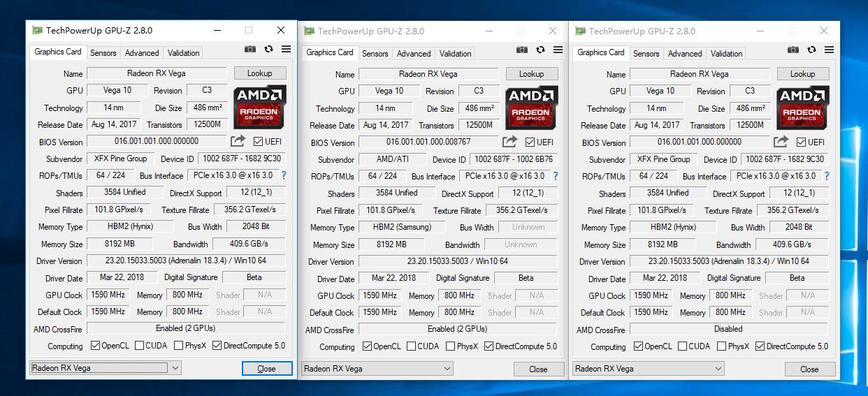The width and height of the screenshot is (868, 396).
Task: Toggle DirectCompute 5.0 checkbox in right window
Action: pyautogui.click(x=760, y=346)
